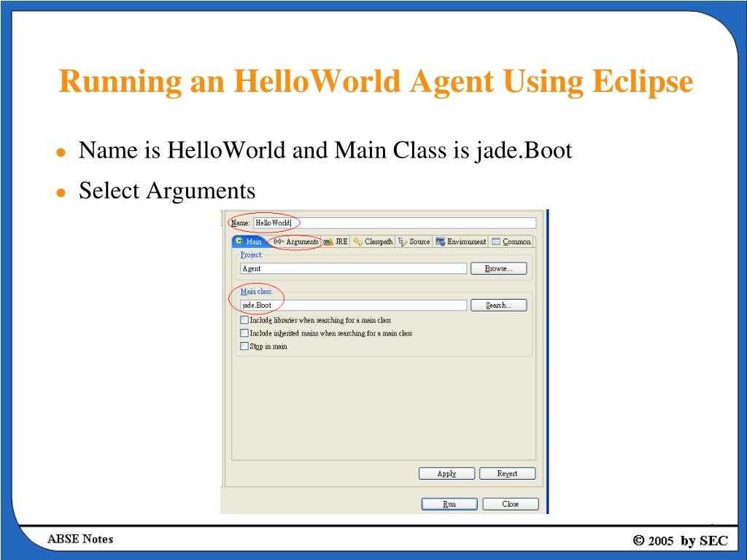Click the "Main class:" label
This screenshot has height=560, width=747.
pos(256,292)
